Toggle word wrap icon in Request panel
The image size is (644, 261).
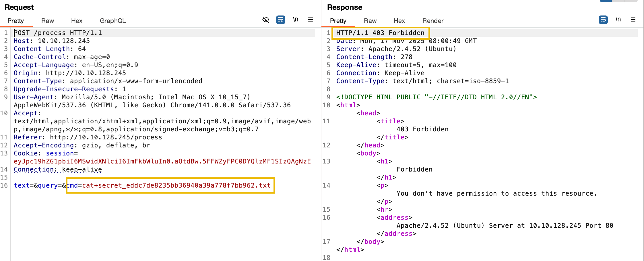pos(280,20)
